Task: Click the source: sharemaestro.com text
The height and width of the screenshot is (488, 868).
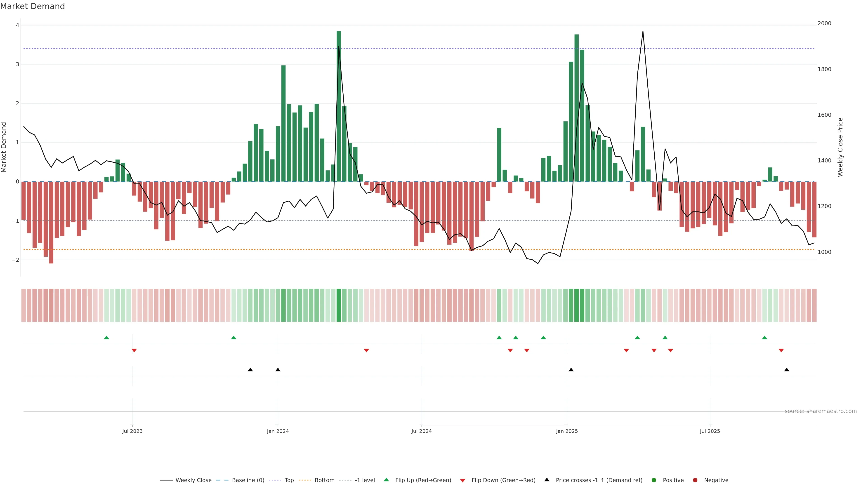Action: point(821,411)
